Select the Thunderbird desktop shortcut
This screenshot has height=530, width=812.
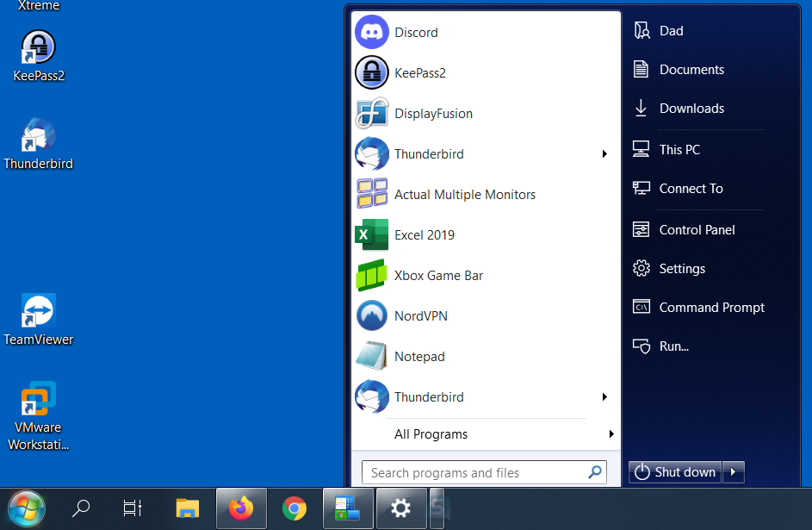click(x=39, y=144)
